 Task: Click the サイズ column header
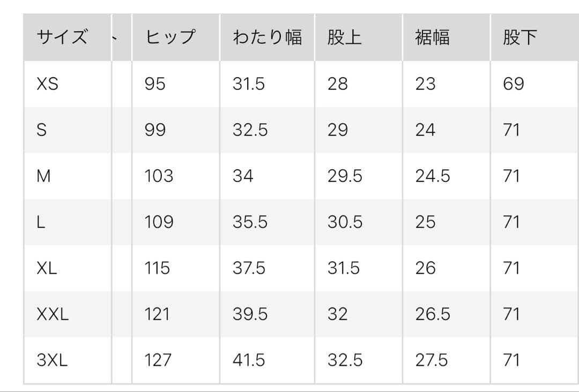(62, 37)
